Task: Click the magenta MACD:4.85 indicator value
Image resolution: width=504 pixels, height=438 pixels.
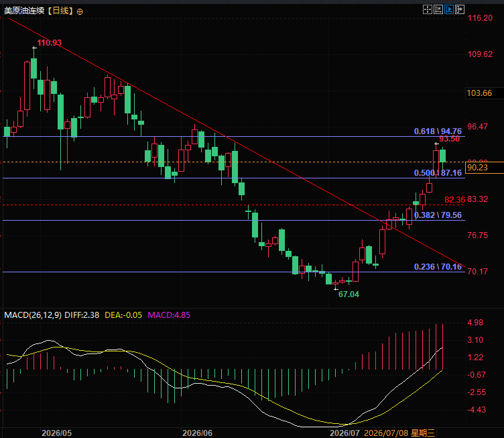Action: 169,315
